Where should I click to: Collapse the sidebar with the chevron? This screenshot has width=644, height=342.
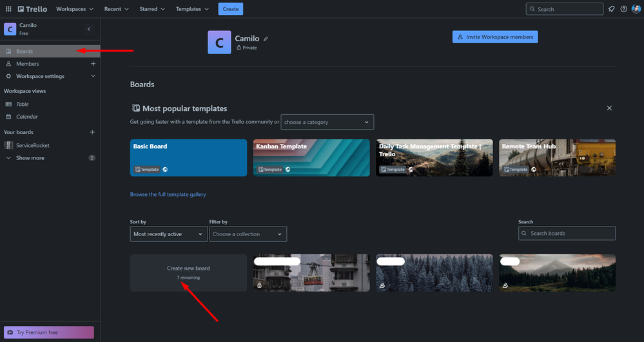tap(89, 29)
